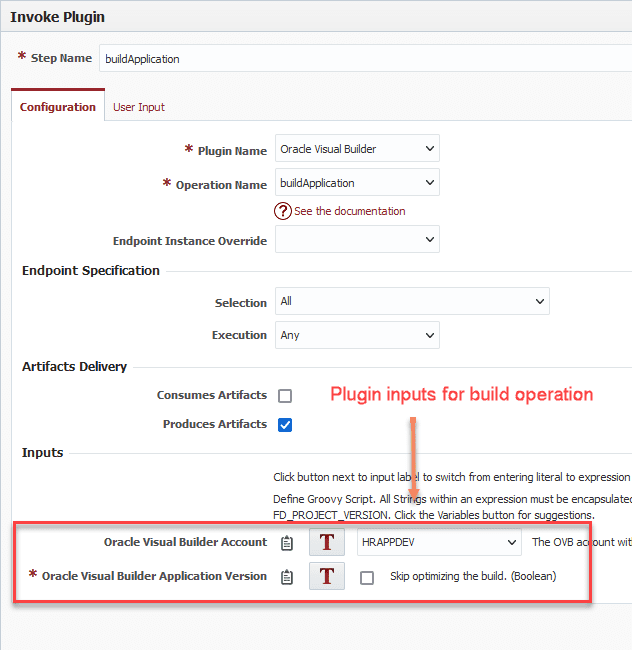
Task: Toggle T literal button for Application Version
Action: 327,576
